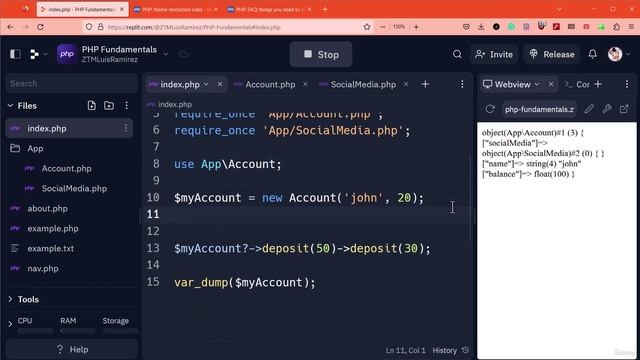Open webview in new browser tab

pos(624,109)
